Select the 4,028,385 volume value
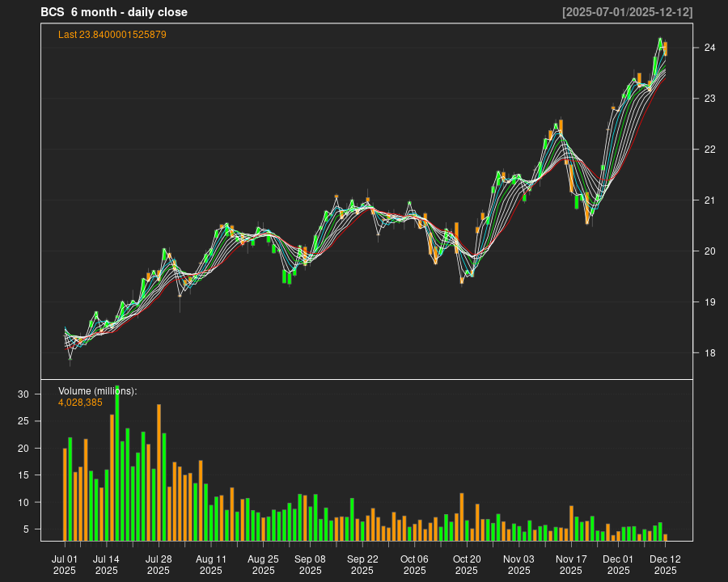The width and height of the screenshot is (728, 582). pyautogui.click(x=80, y=403)
